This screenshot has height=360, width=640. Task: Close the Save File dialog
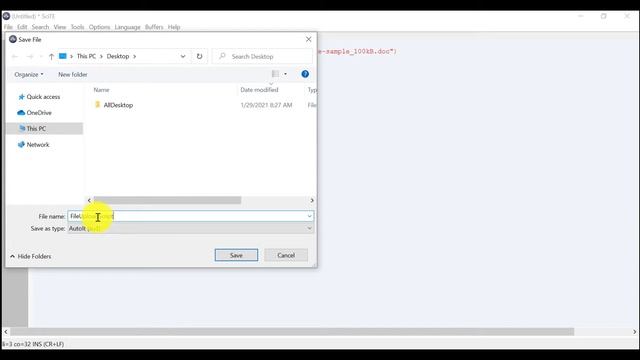click(309, 39)
